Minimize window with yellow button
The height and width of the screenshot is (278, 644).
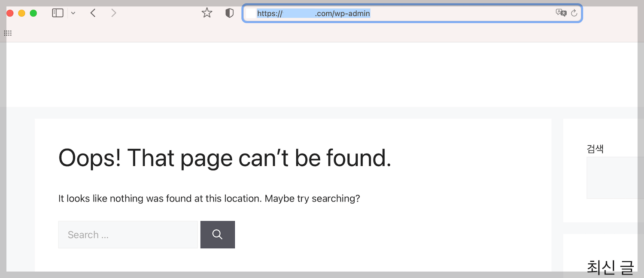22,13
